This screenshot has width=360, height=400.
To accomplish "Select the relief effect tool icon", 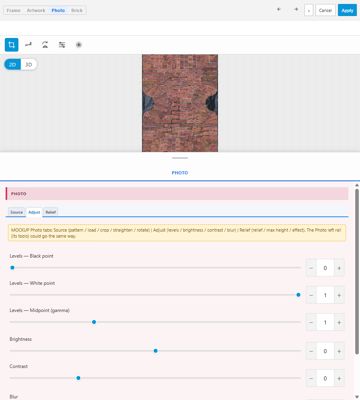I will click(79, 45).
